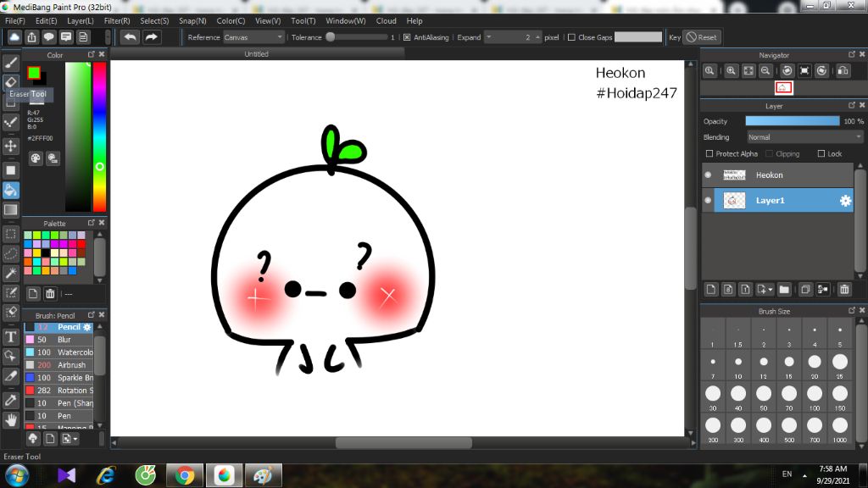Viewport: 868px width, 488px height.
Task: Toggle visibility of Layer1
Action: point(708,200)
